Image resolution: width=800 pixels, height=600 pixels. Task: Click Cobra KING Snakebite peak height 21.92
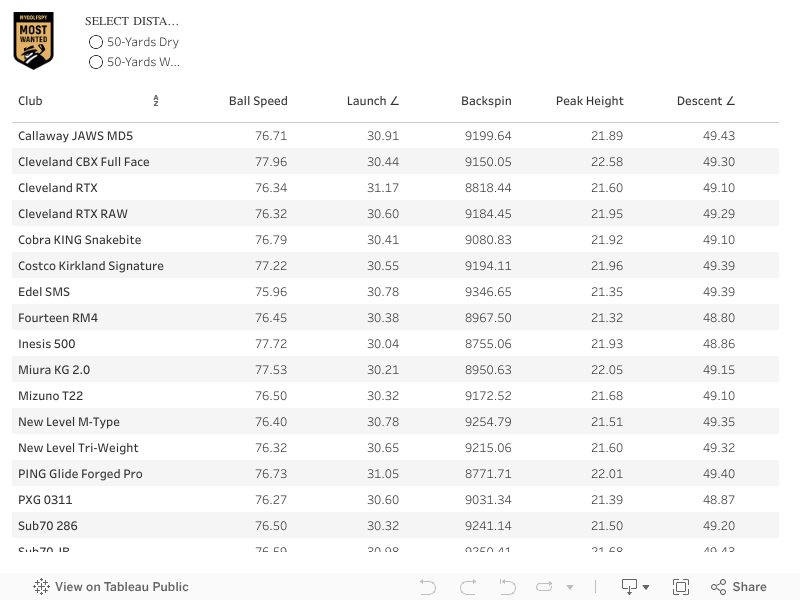coord(607,240)
